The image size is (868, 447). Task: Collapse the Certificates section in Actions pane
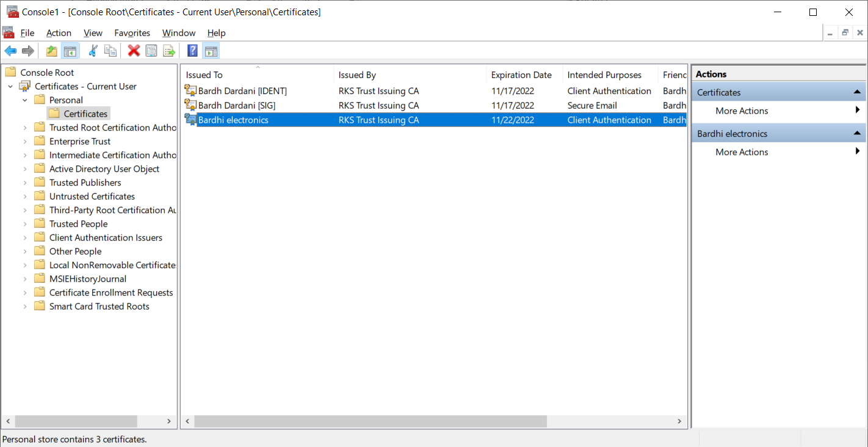[x=858, y=92]
